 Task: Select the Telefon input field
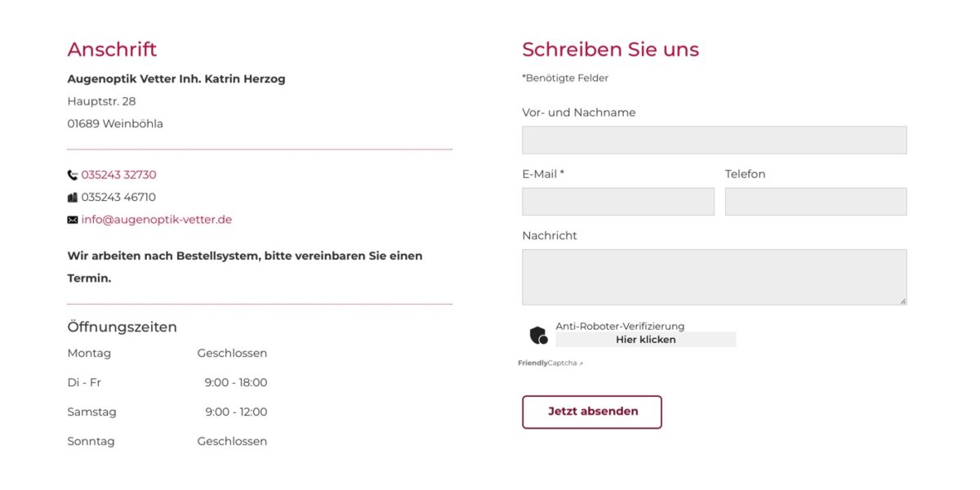pyautogui.click(x=816, y=202)
